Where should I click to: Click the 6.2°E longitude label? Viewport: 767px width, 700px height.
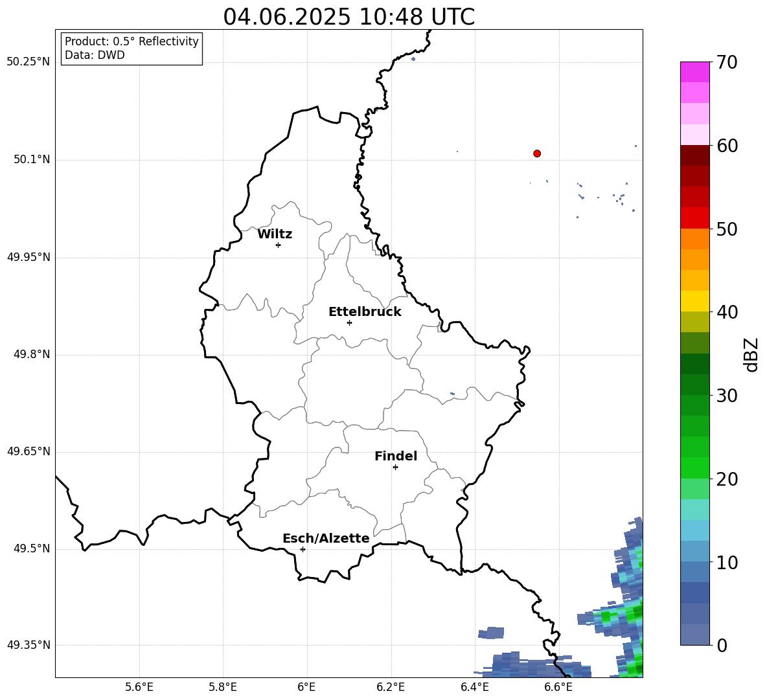391,687
